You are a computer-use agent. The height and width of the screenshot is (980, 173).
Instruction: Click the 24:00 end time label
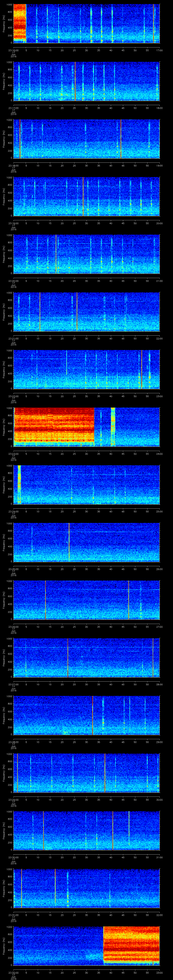pos(159,454)
